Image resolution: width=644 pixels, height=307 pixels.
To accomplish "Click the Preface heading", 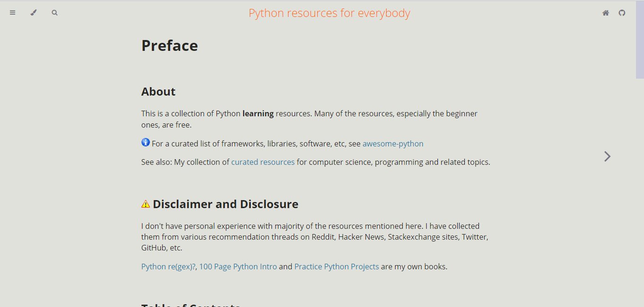I will (170, 45).
